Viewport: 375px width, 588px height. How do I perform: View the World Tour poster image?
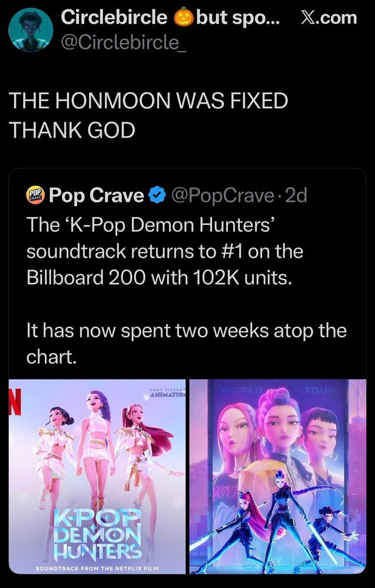[x=278, y=476]
